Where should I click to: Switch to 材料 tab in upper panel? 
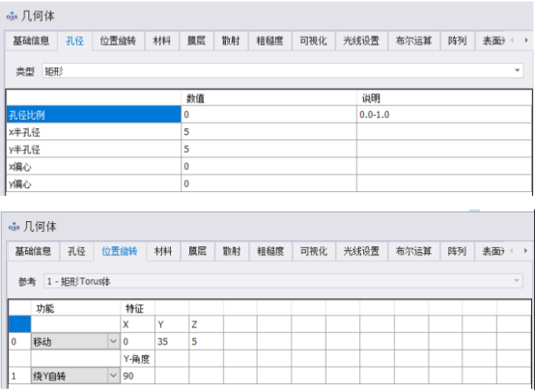pyautogui.click(x=161, y=41)
